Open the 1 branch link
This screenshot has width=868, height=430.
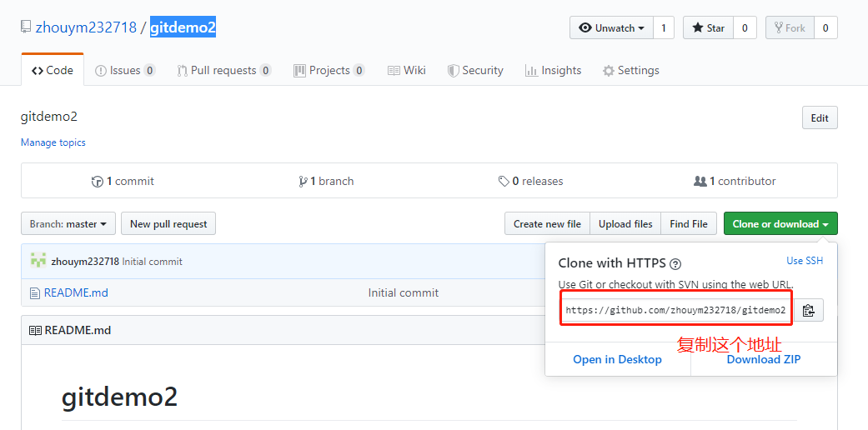326,181
